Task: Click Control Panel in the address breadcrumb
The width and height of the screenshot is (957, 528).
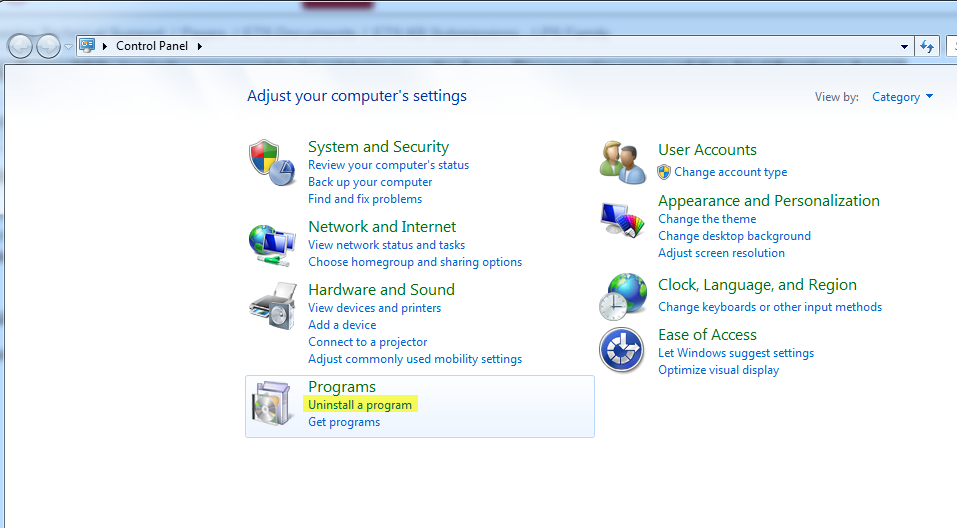Action: click(x=152, y=46)
